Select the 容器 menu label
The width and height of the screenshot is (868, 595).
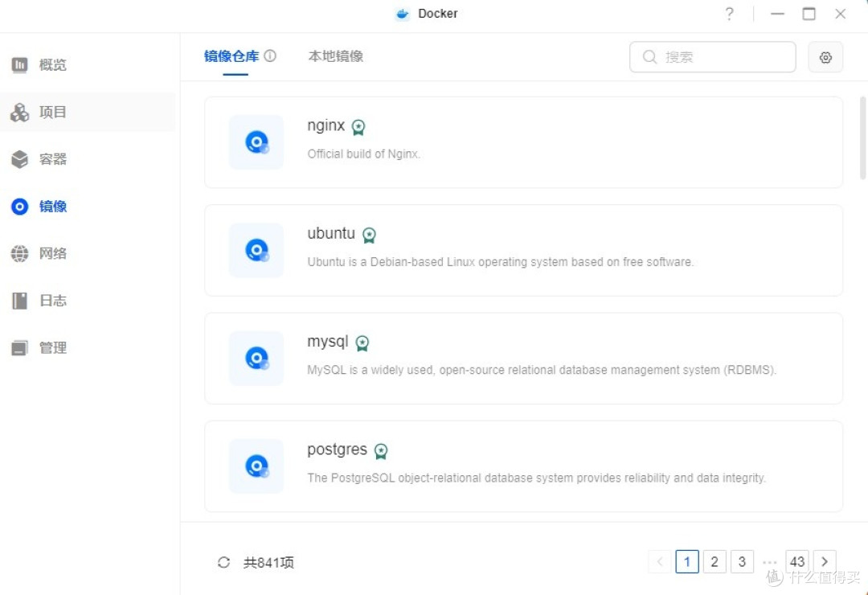tap(52, 159)
